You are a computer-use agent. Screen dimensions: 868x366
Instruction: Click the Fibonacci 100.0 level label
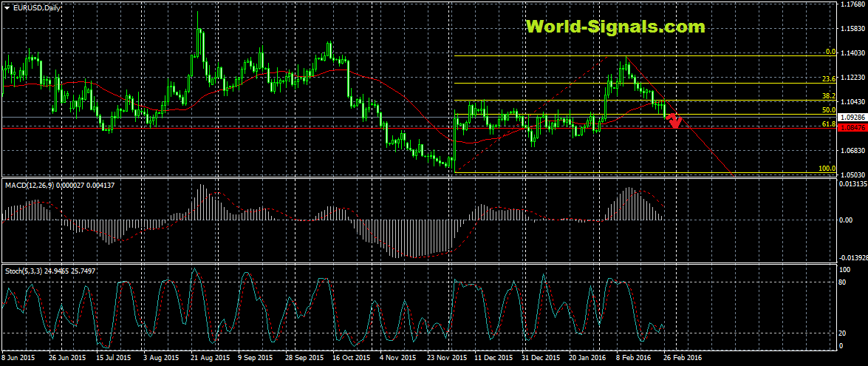(827, 169)
